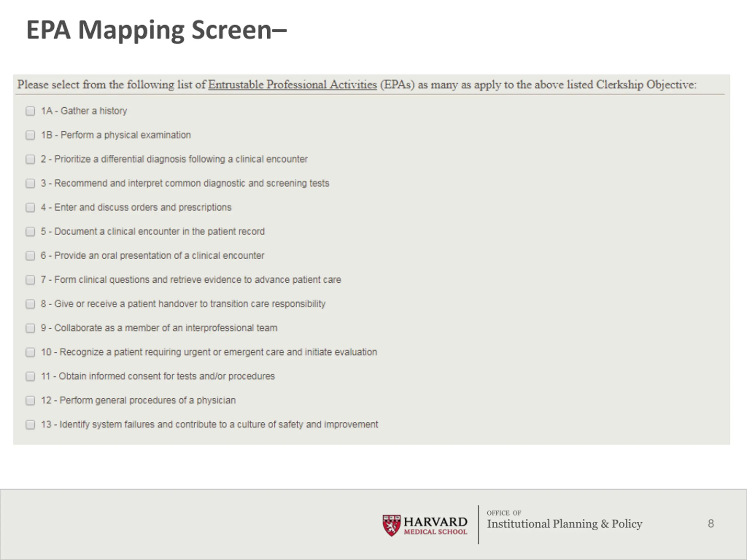
Task: Tick 1B Perform a physical examination box
Action: coord(30,135)
